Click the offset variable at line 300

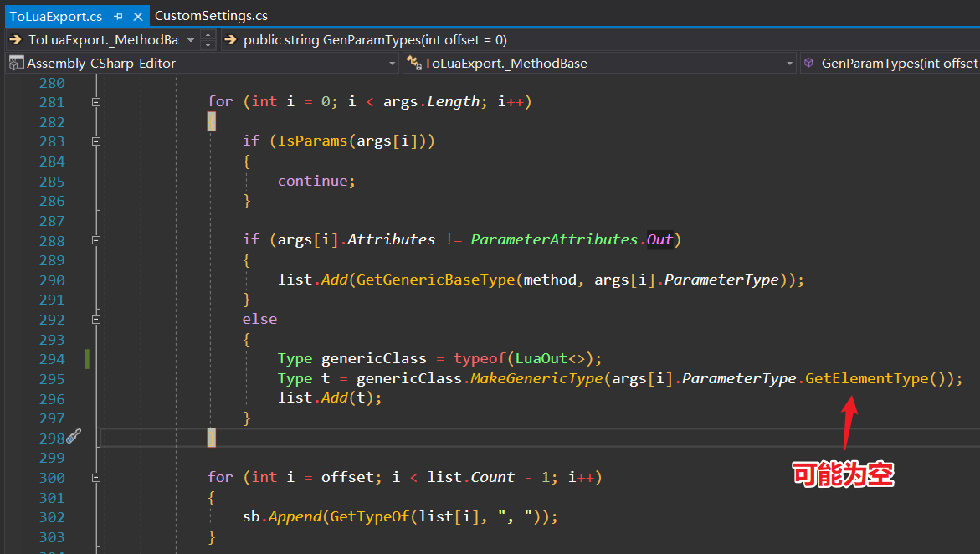click(347, 477)
